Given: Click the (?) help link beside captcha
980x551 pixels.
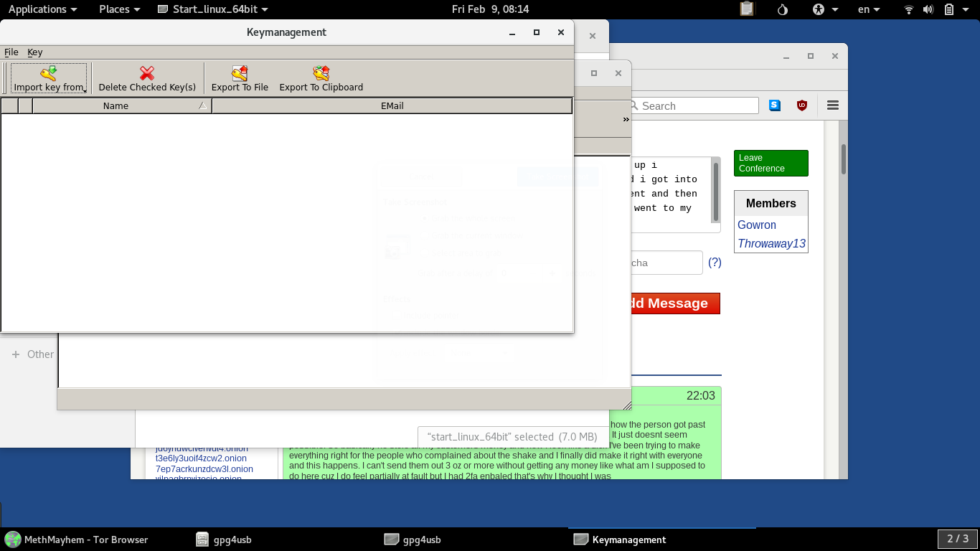Looking at the screenshot, I should point(715,263).
